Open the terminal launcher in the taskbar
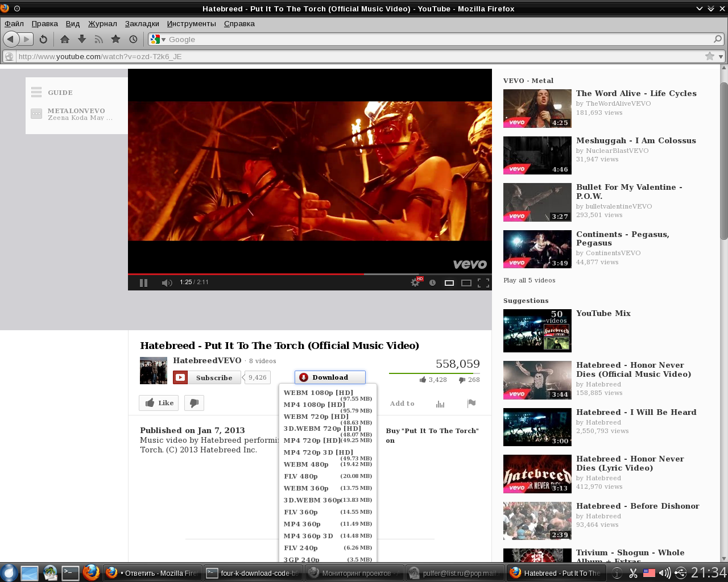 [71, 573]
